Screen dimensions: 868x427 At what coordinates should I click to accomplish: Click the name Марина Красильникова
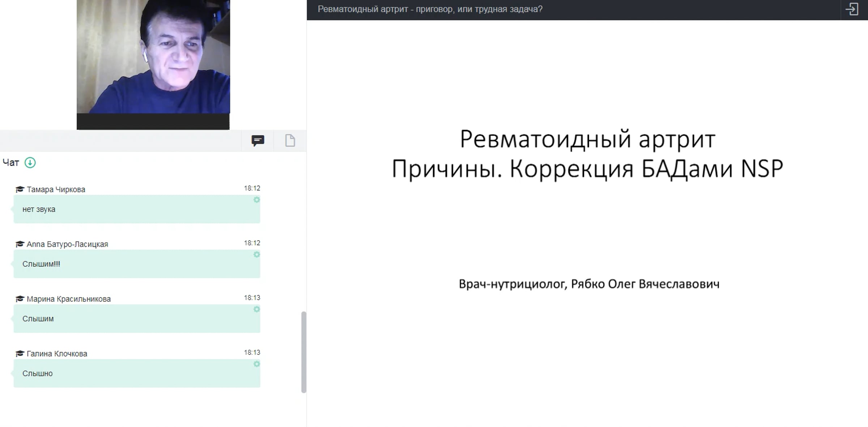[69, 299]
